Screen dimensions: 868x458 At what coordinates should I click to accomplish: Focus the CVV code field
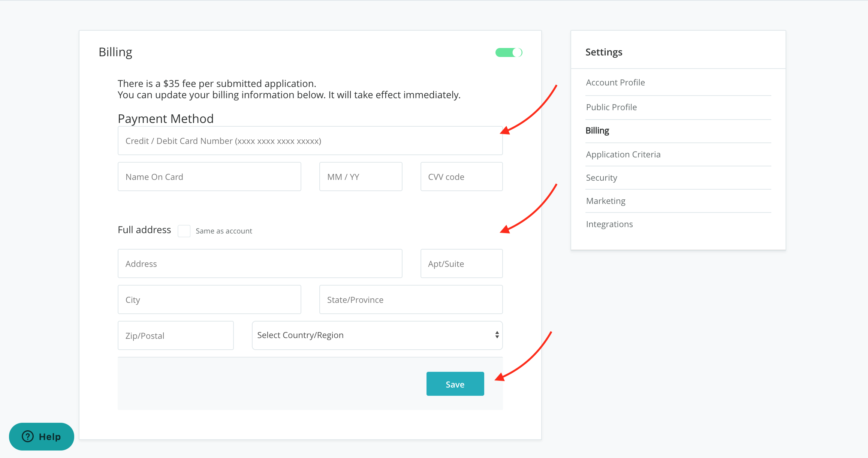point(461,177)
